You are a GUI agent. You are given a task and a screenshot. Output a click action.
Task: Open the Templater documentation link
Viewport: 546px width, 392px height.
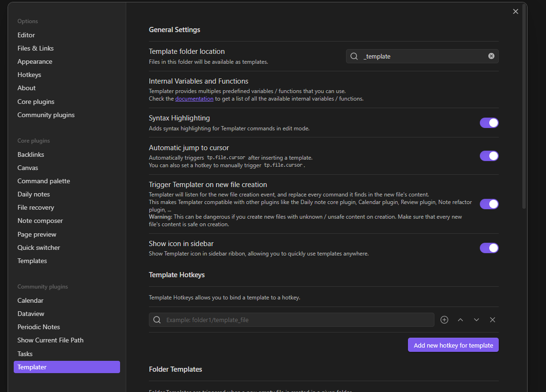pos(194,99)
